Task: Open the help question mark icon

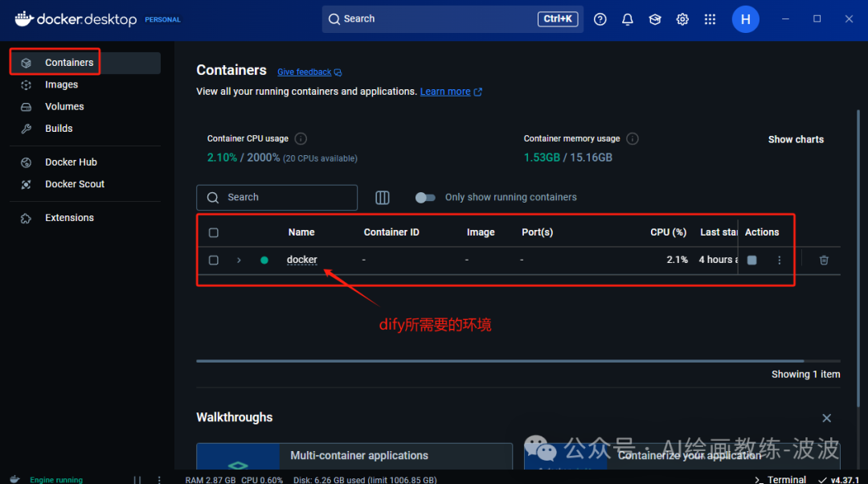Action: tap(600, 19)
